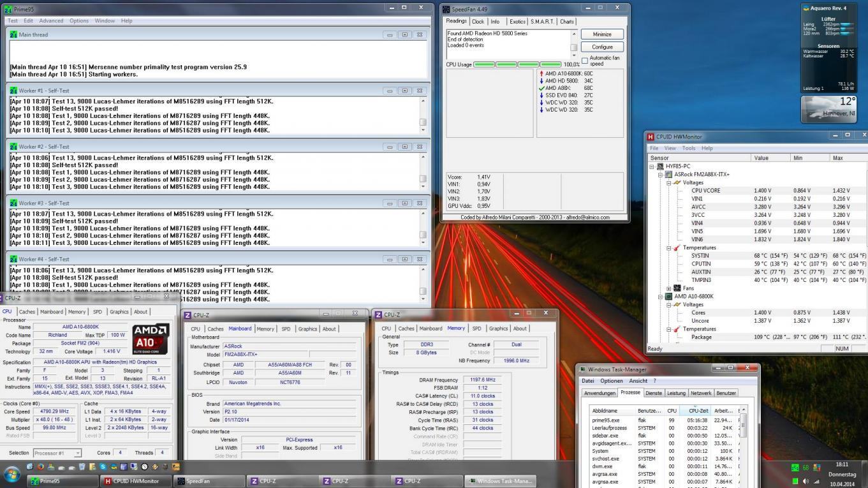This screenshot has height=488, width=868.
Task: Click Skype icon in quick launch bar
Action: coord(103,466)
